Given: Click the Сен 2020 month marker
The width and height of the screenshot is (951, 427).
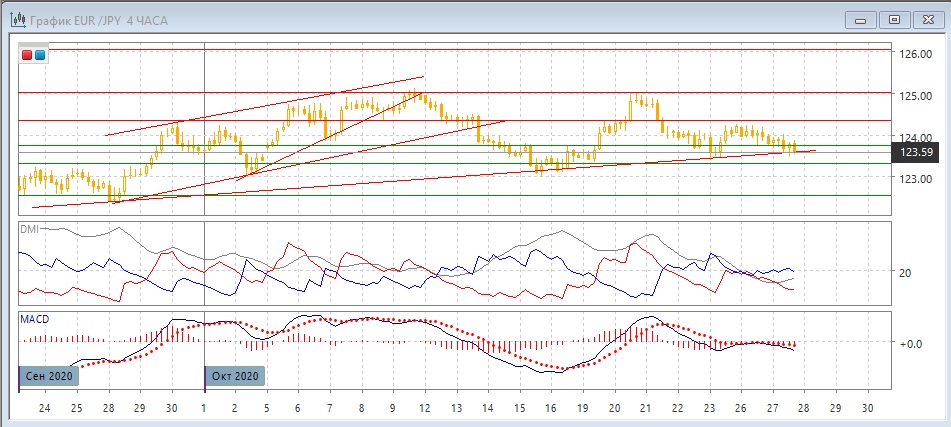Looking at the screenshot, I should (x=47, y=375).
